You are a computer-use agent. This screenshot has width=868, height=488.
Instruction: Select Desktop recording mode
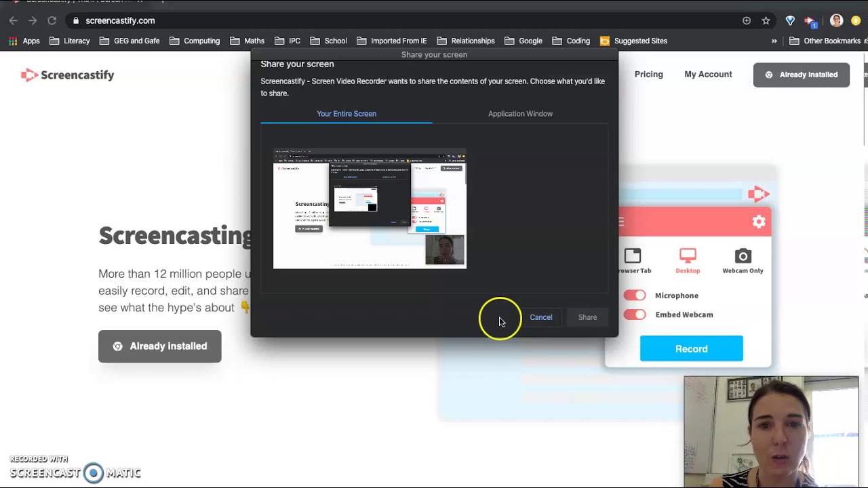point(688,261)
